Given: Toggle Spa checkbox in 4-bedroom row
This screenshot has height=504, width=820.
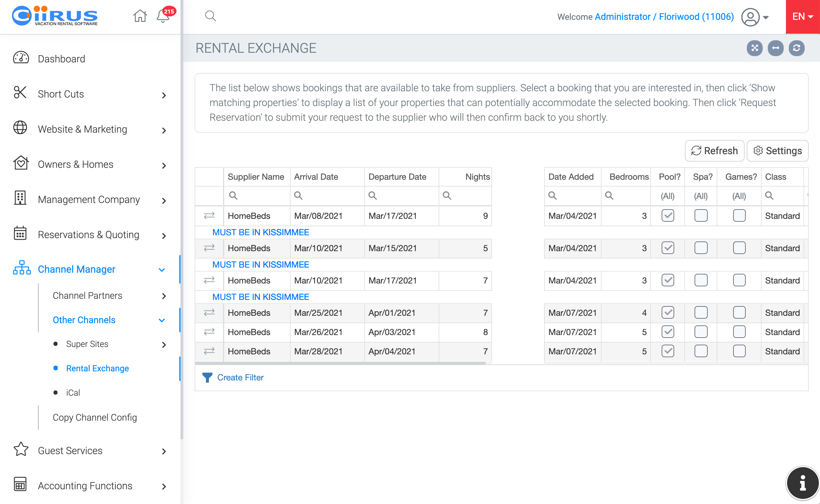Looking at the screenshot, I should pyautogui.click(x=701, y=313).
